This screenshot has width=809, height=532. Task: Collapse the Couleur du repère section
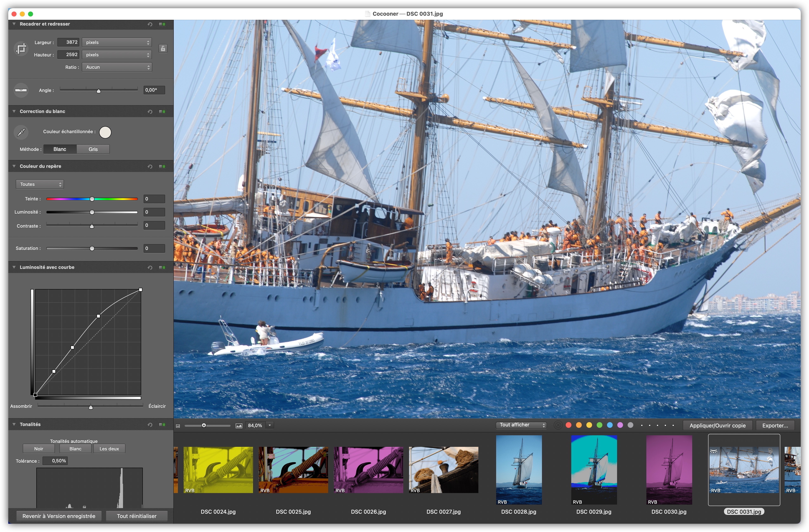pos(14,166)
